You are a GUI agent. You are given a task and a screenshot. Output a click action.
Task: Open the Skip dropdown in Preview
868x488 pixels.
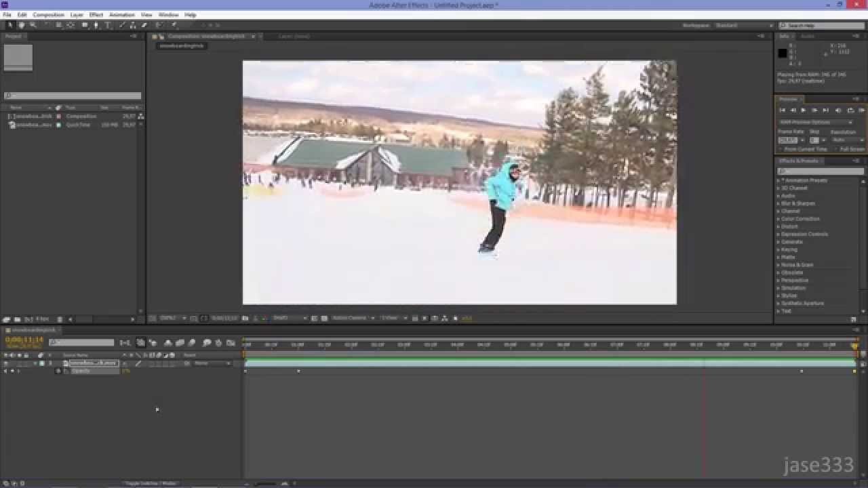click(x=823, y=140)
